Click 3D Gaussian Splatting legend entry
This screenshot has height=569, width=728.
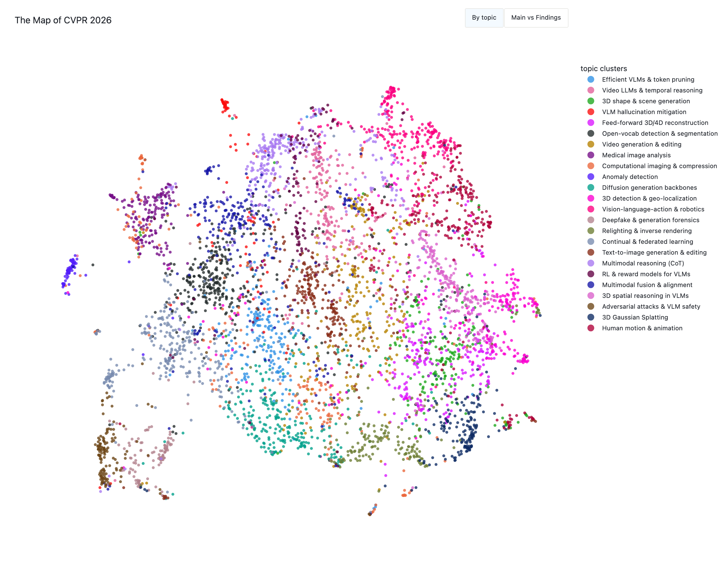point(628,317)
